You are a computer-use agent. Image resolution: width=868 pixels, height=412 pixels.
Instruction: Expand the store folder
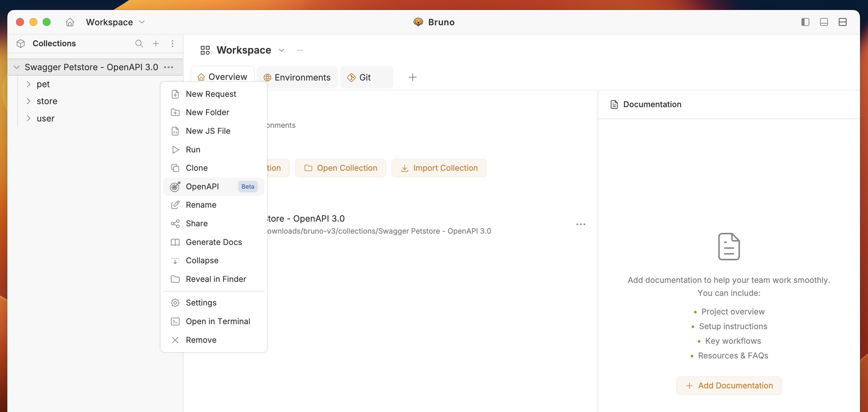[28, 101]
